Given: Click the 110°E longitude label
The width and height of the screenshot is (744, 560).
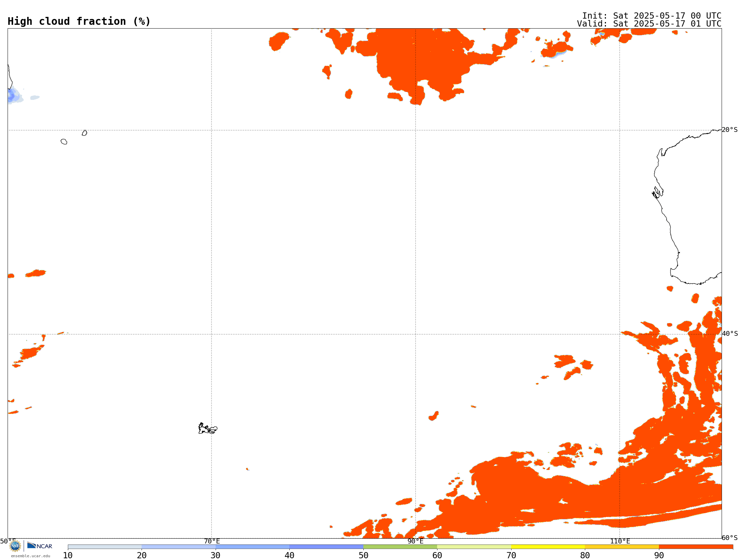Looking at the screenshot, I should click(x=620, y=541).
